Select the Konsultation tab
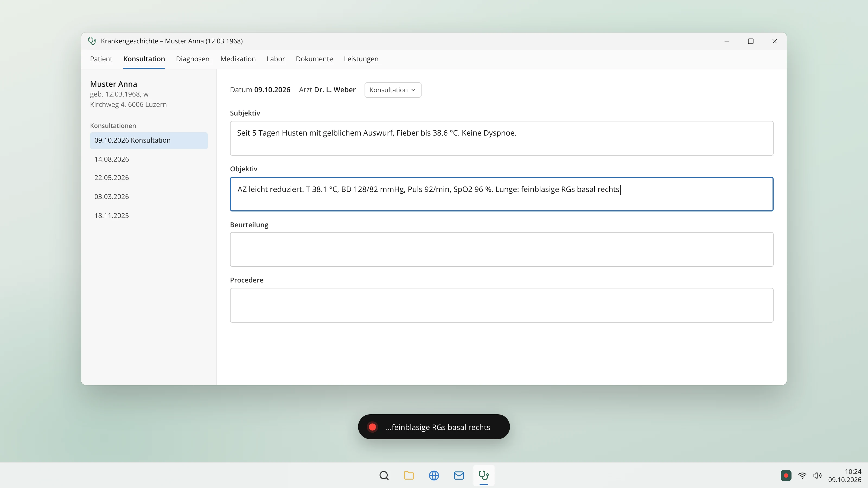The image size is (868, 488). click(144, 59)
